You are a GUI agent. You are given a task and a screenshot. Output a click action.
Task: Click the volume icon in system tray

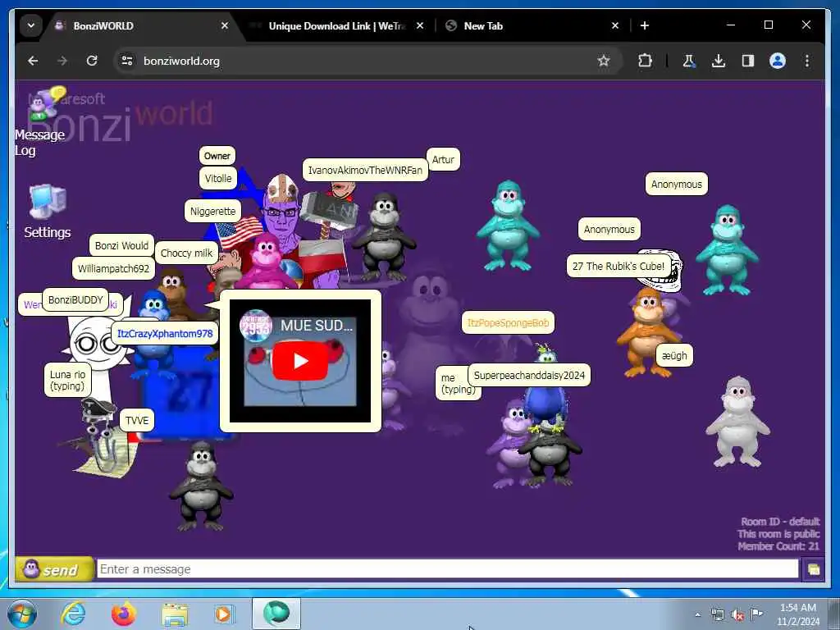(737, 615)
